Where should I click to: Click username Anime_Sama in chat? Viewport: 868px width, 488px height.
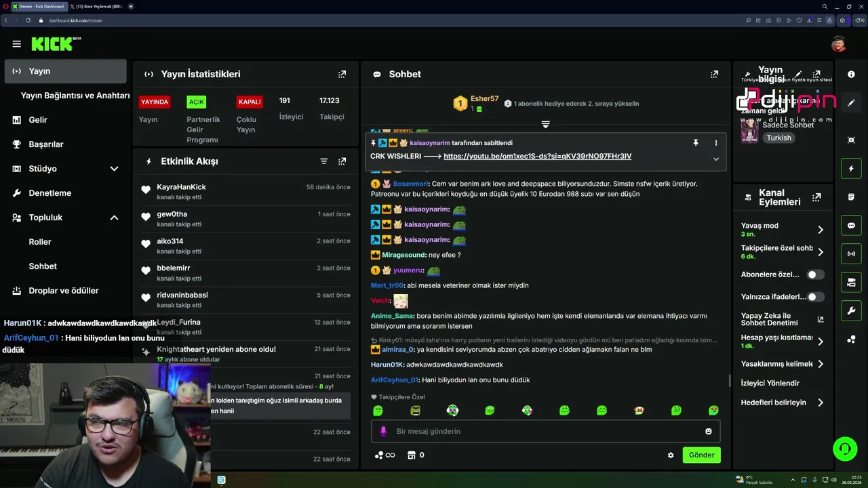tap(392, 316)
